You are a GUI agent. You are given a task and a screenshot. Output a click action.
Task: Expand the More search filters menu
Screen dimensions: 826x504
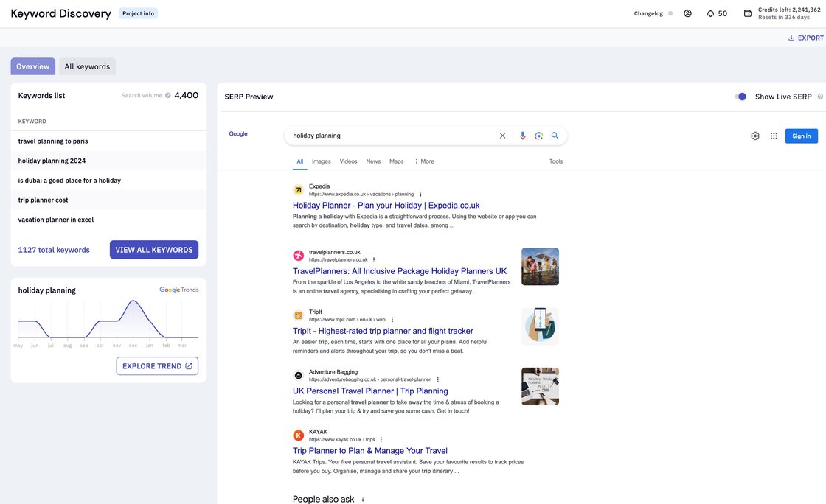[424, 161]
